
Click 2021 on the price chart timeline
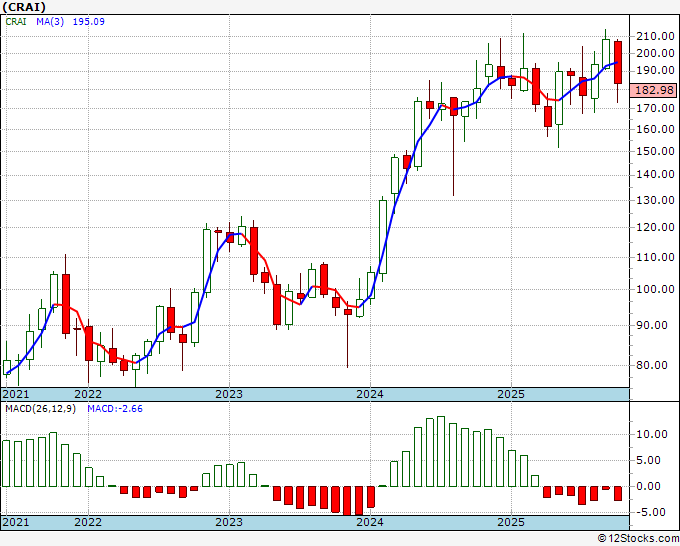point(16,394)
